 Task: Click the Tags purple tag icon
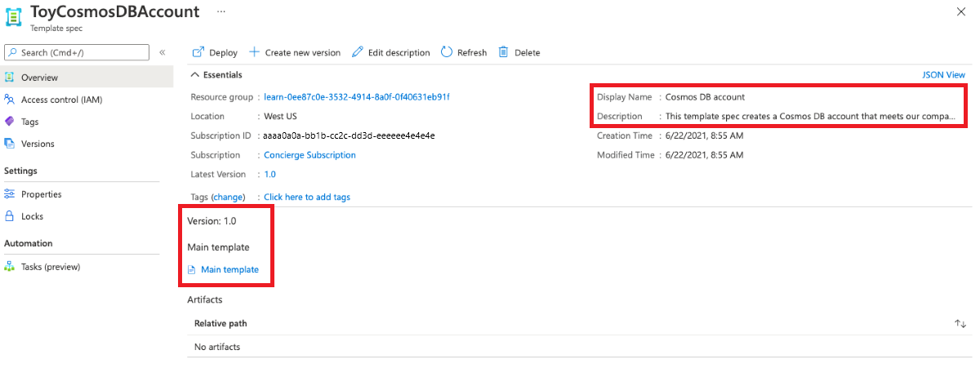(10, 122)
